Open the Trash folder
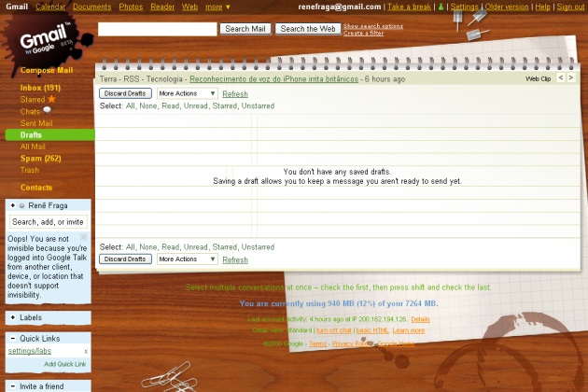Image resolution: width=588 pixels, height=392 pixels. point(30,170)
